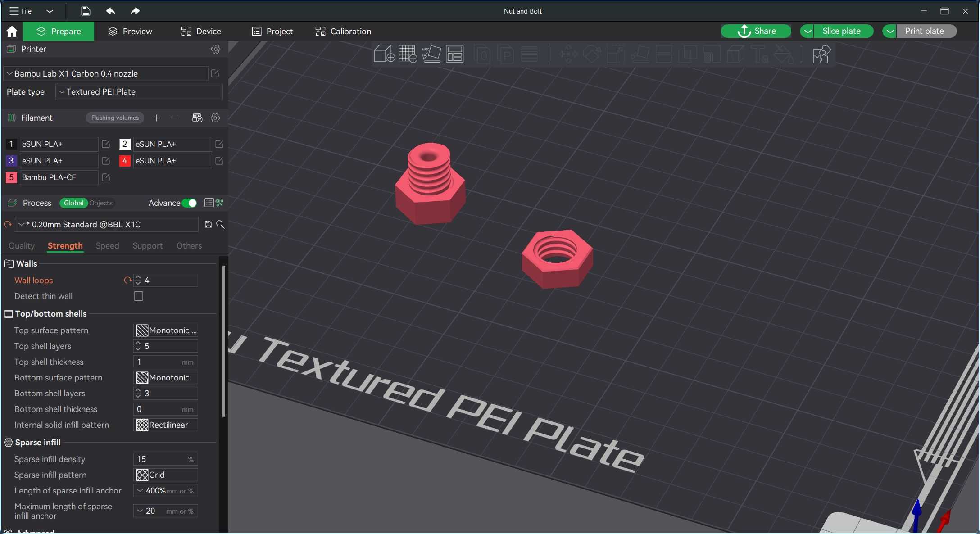This screenshot has width=980, height=534.
Task: Open Print plate options arrow
Action: click(x=889, y=31)
